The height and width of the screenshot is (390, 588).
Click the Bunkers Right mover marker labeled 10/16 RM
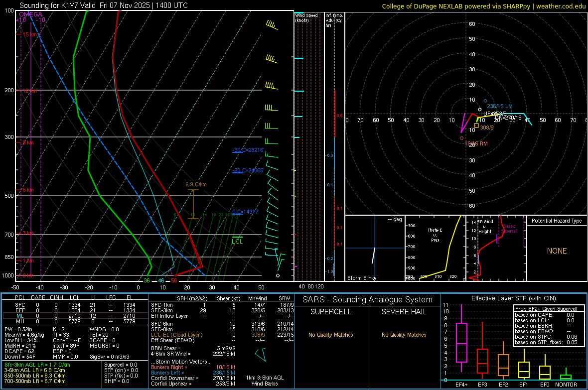(461, 138)
